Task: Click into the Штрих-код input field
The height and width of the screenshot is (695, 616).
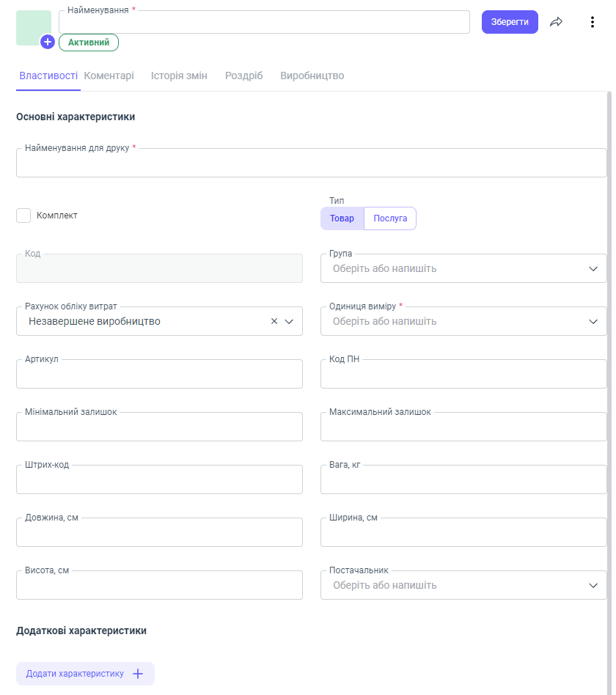Action: [x=159, y=480]
